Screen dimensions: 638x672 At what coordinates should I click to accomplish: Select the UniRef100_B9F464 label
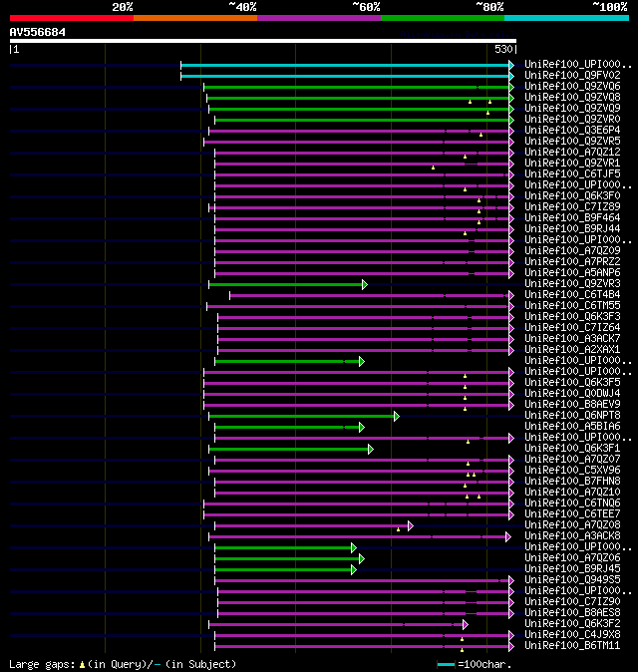pyautogui.click(x=572, y=217)
